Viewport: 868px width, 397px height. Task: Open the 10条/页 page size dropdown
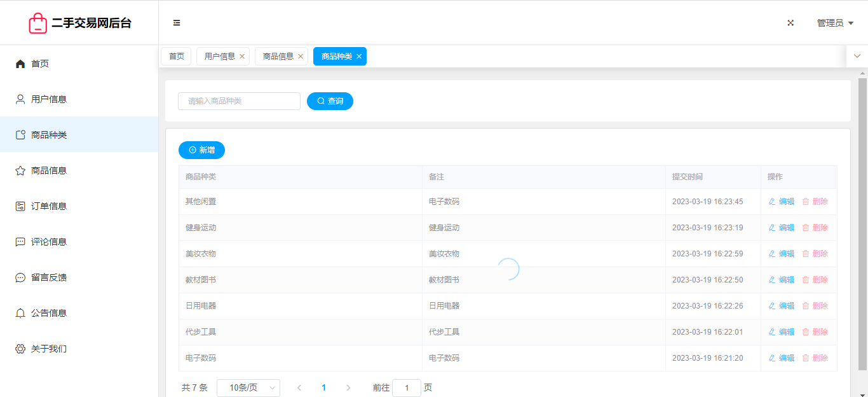coord(248,388)
